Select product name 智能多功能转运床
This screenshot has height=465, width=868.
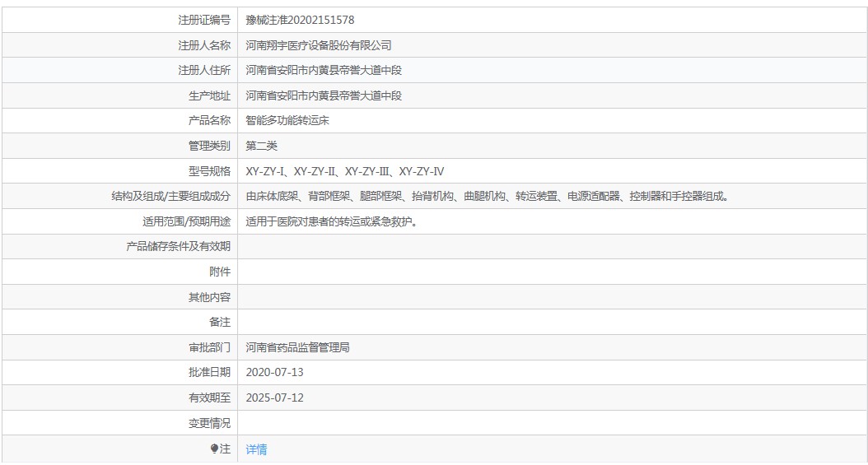point(287,120)
